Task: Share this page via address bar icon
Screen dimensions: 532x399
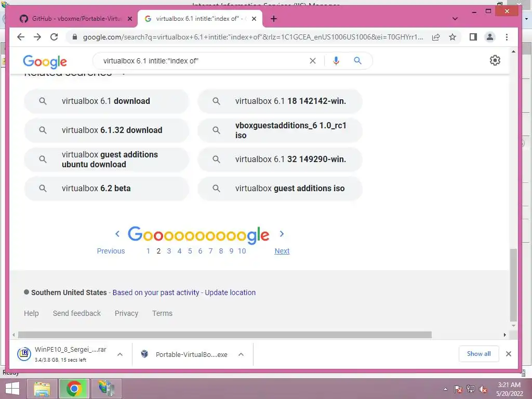Action: [x=436, y=37]
